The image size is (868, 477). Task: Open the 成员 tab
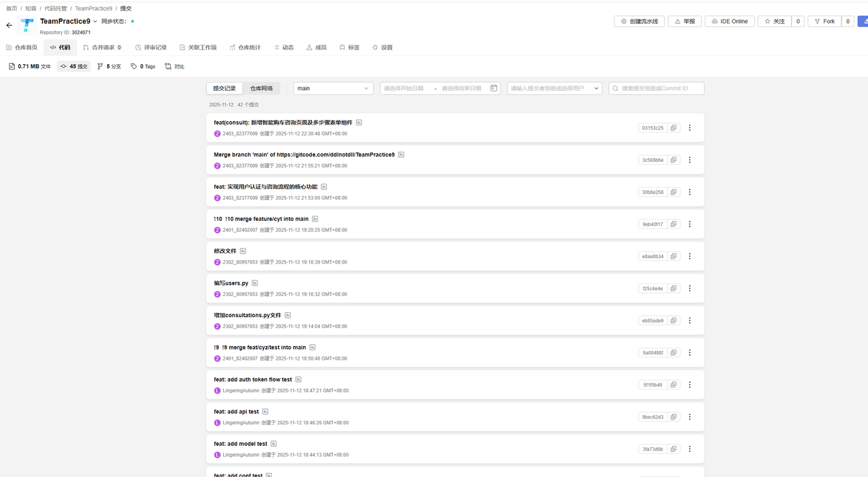click(317, 47)
